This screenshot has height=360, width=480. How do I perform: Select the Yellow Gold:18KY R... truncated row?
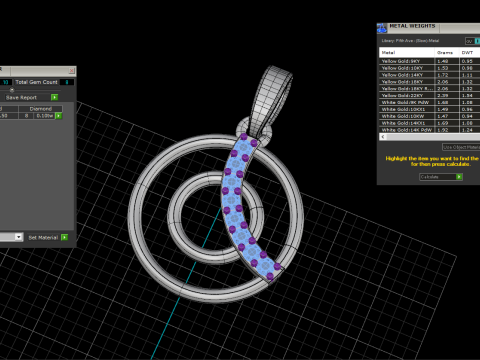coord(430,89)
